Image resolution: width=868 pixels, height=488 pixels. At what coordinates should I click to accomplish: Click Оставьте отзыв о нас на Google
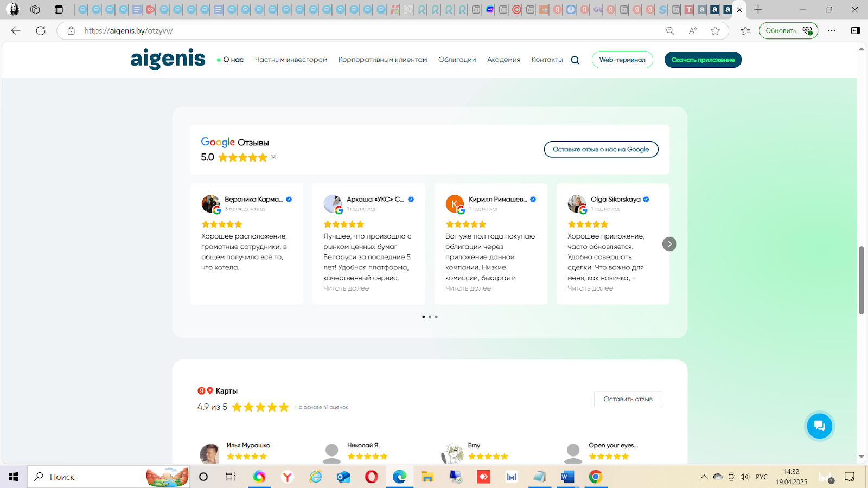[601, 149]
